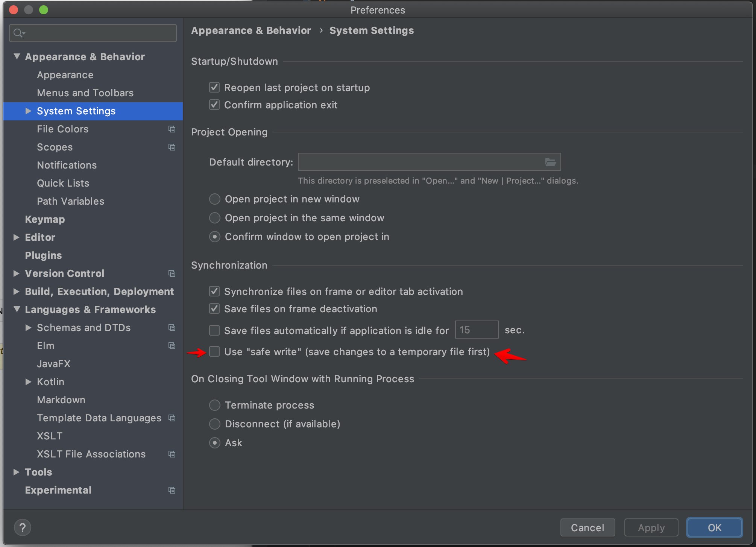The image size is (756, 547).
Task: Open help with the question mark button
Action: pyautogui.click(x=23, y=527)
